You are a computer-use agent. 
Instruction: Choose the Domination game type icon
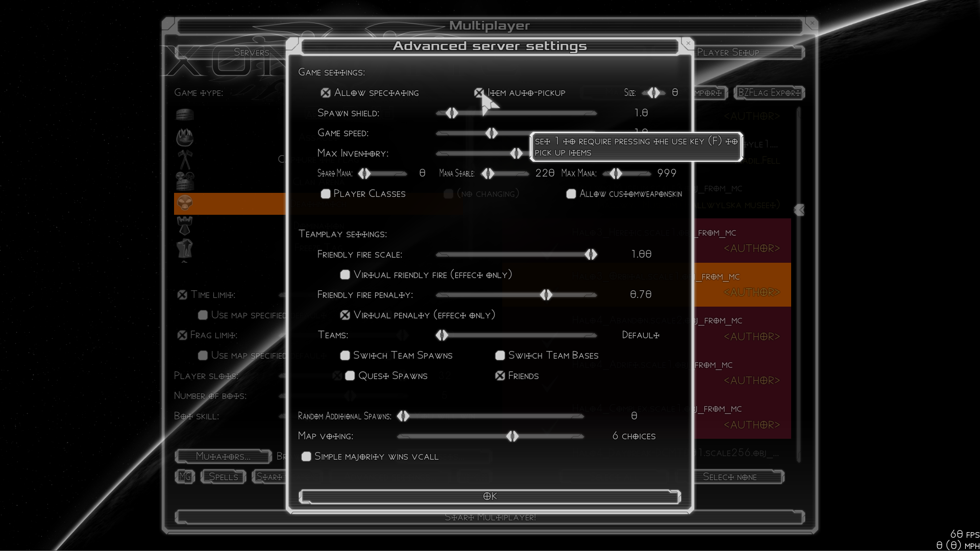(x=185, y=226)
